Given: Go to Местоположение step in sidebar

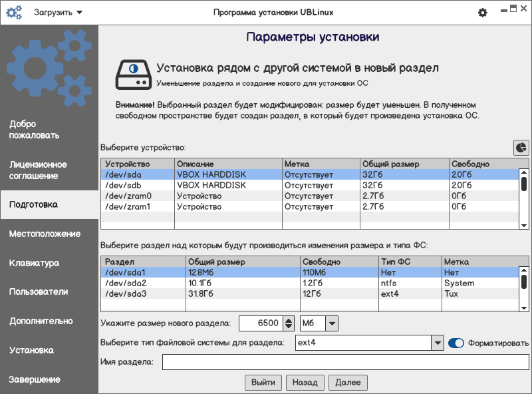Looking at the screenshot, I should 45,234.
